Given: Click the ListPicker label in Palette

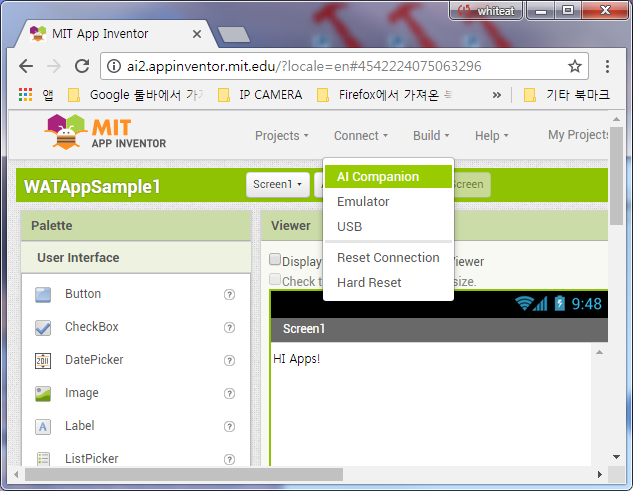Looking at the screenshot, I should [x=92, y=459].
